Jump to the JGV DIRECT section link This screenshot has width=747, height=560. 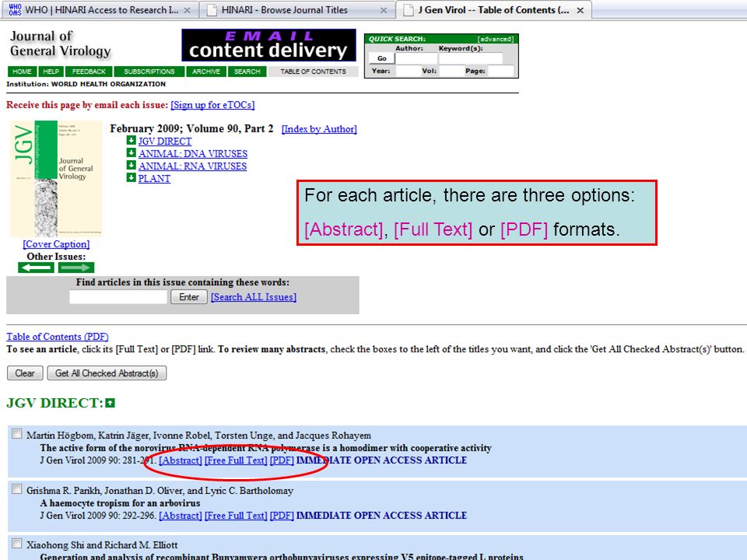click(165, 142)
